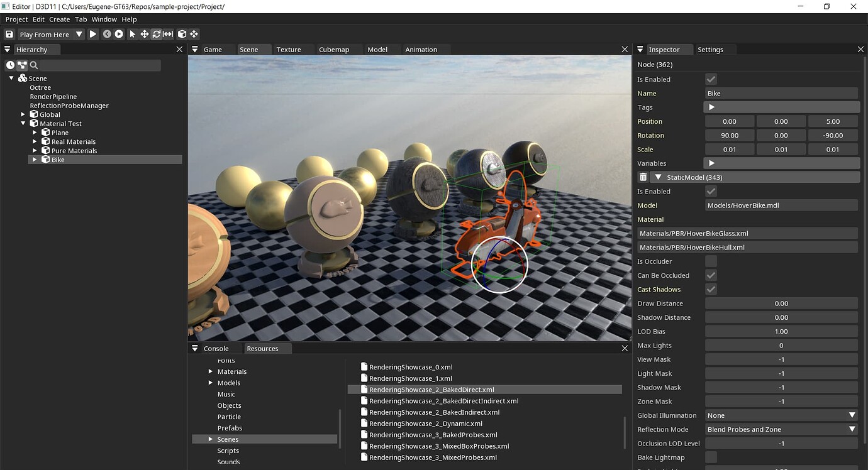
Task: Open the dock menu icon beside Game tab
Action: point(195,49)
